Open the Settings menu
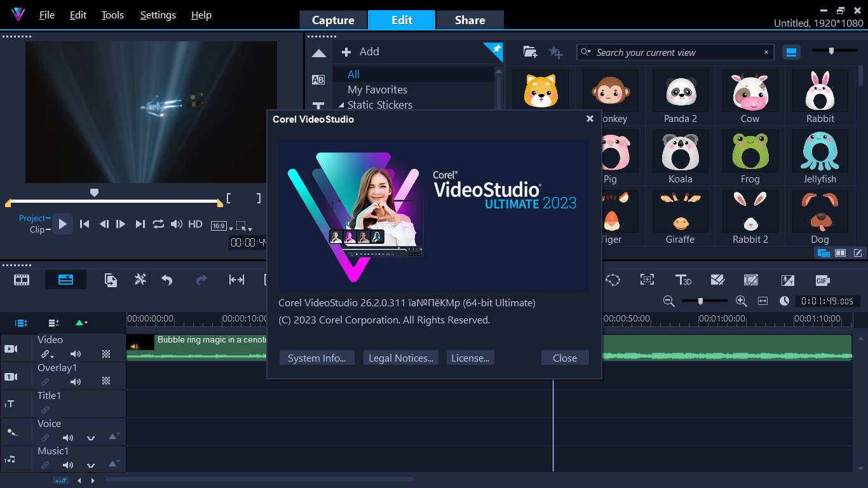This screenshot has height=488, width=868. click(158, 15)
